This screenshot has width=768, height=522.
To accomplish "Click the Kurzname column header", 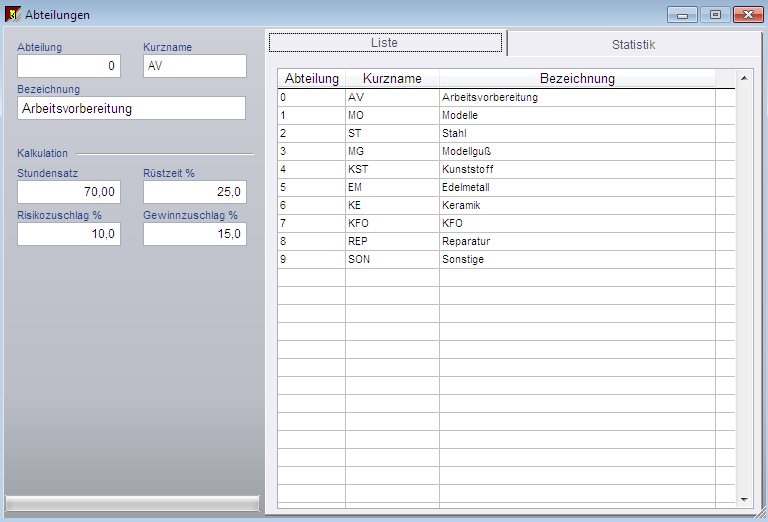I will point(392,79).
